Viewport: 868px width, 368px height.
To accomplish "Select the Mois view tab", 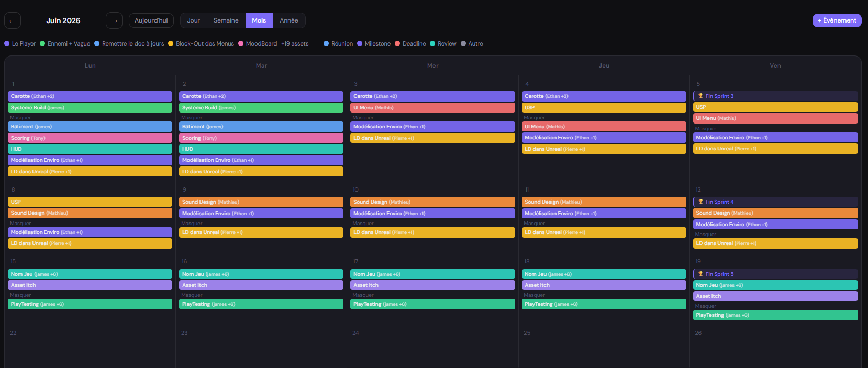I will tap(259, 20).
